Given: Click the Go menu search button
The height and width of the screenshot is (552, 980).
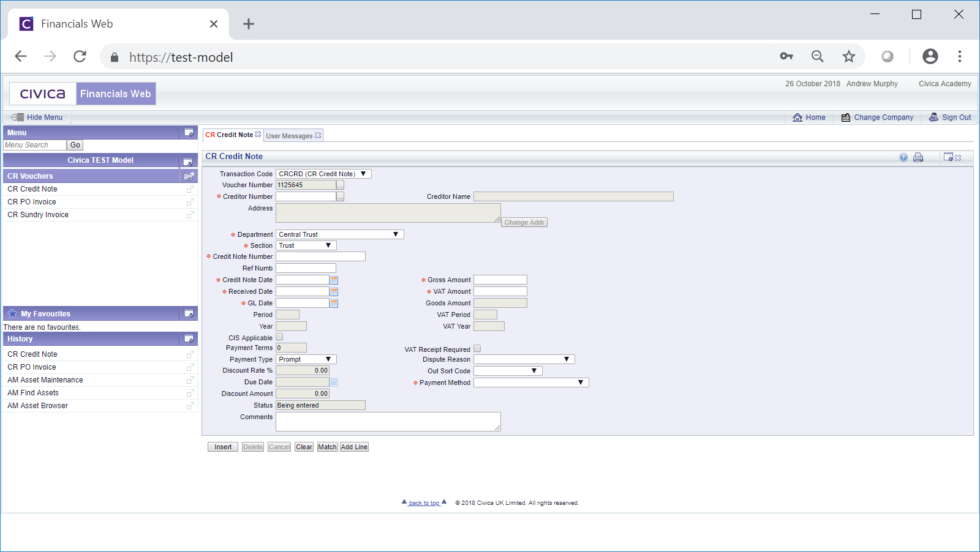Looking at the screenshot, I should 75,145.
